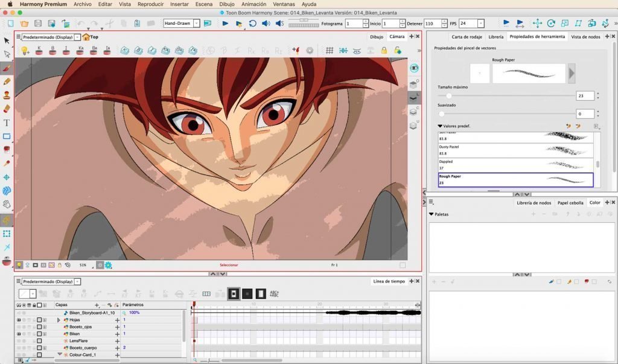Click the Rotate tool icon

point(551,24)
